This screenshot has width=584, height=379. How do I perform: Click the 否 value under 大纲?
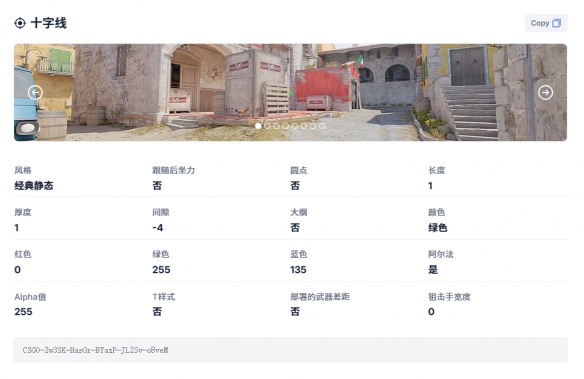(295, 227)
